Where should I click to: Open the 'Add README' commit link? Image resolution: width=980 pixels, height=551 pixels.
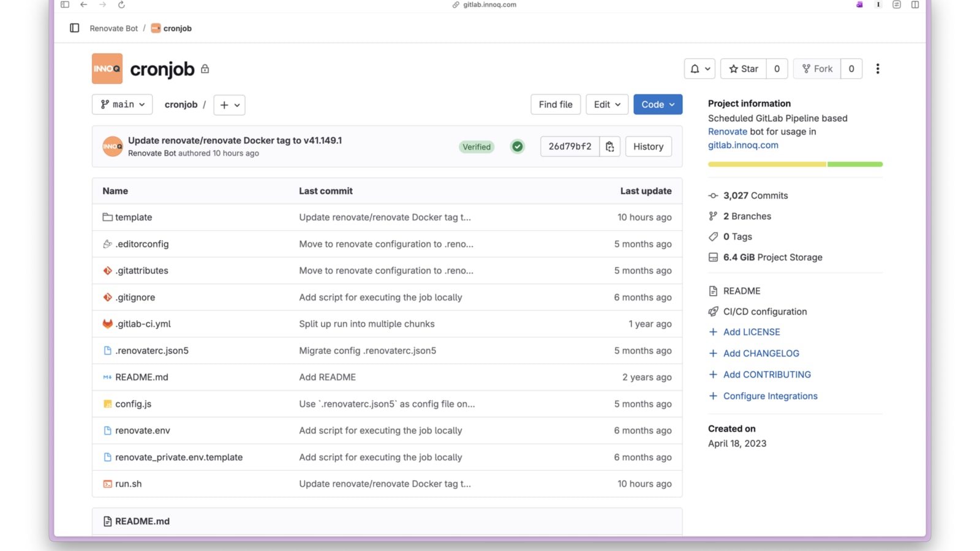point(327,377)
